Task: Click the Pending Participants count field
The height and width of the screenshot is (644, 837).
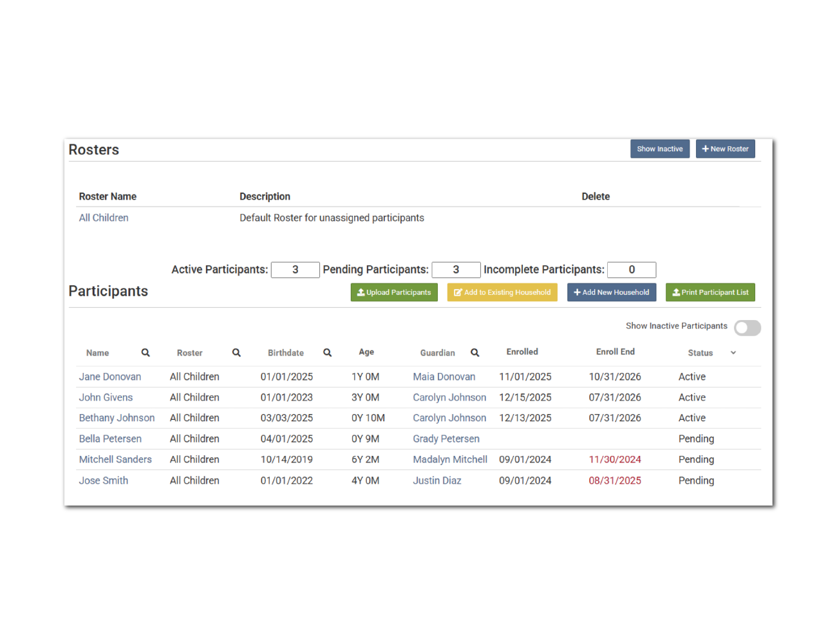Action: point(456,270)
